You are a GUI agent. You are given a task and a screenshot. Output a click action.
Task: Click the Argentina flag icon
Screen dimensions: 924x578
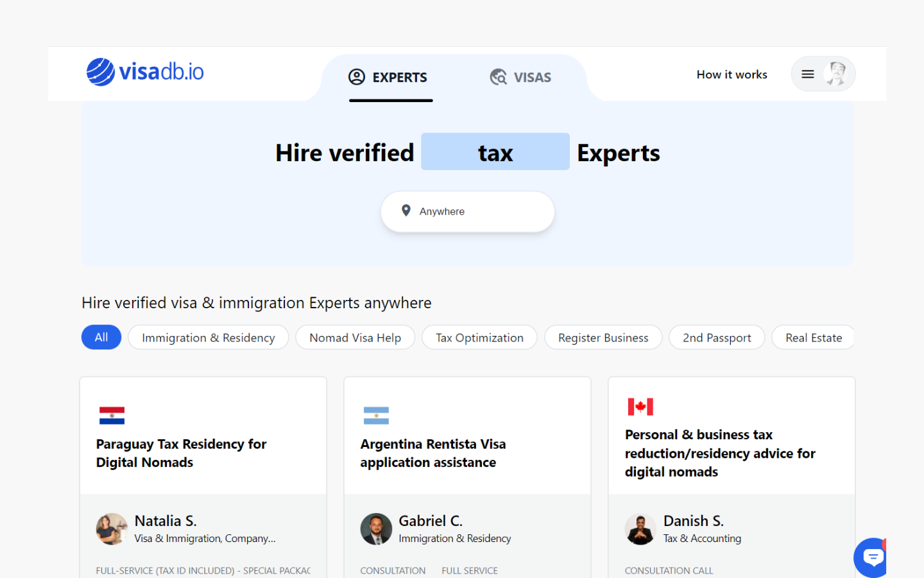coord(376,415)
